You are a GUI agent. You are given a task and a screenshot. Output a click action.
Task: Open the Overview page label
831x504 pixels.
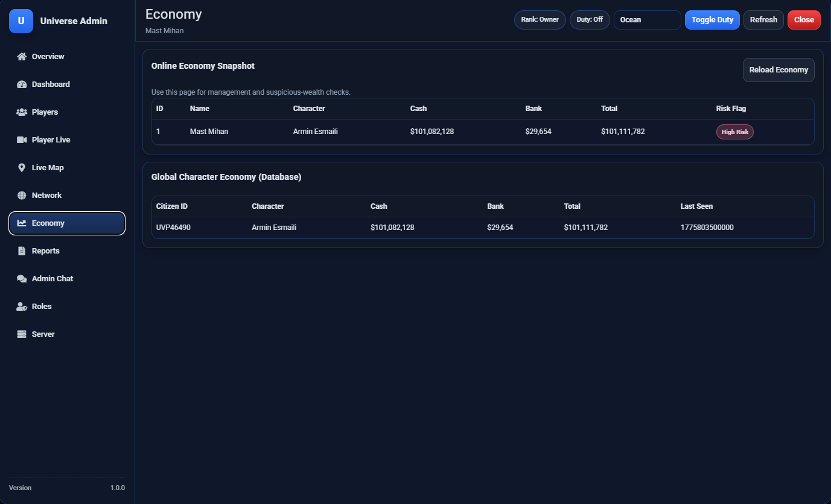point(48,57)
